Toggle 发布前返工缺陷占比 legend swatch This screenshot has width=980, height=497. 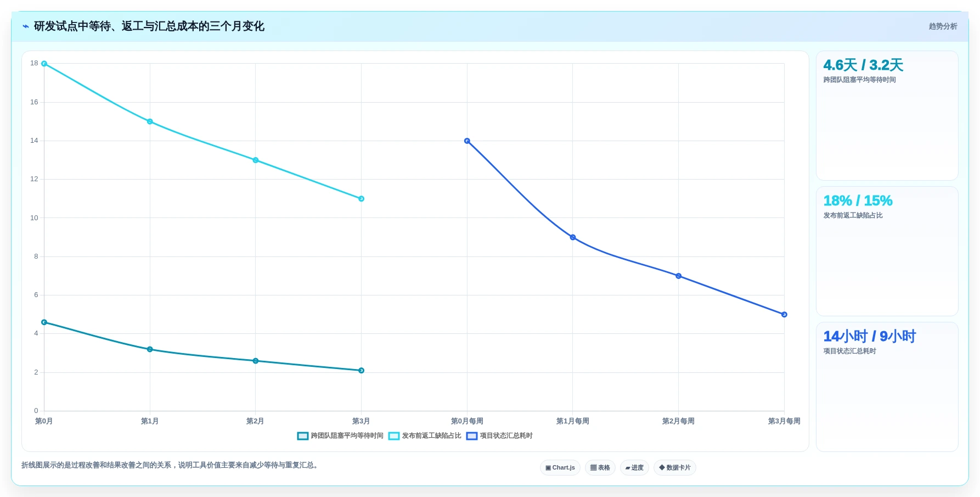pos(394,436)
